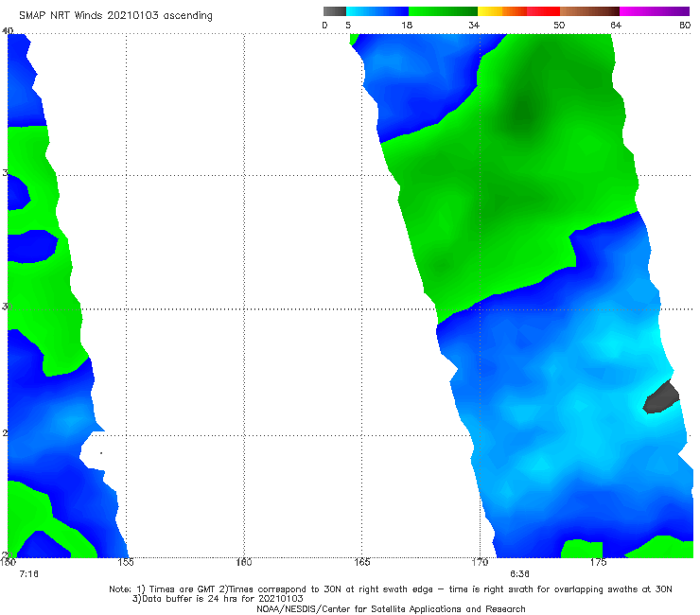Click the title 'SMAP NRT Winds 20210103 ascending'
Screen dimensions: 700x615
[115, 15]
